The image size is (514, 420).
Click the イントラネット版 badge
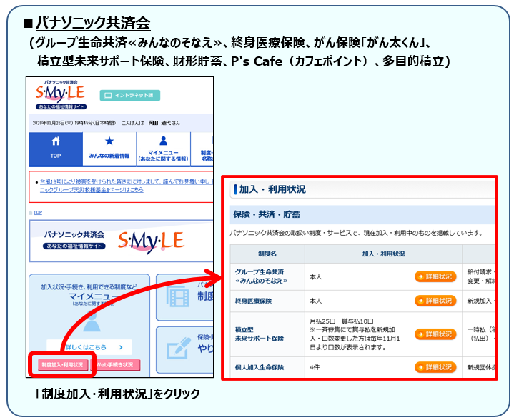(x=130, y=95)
